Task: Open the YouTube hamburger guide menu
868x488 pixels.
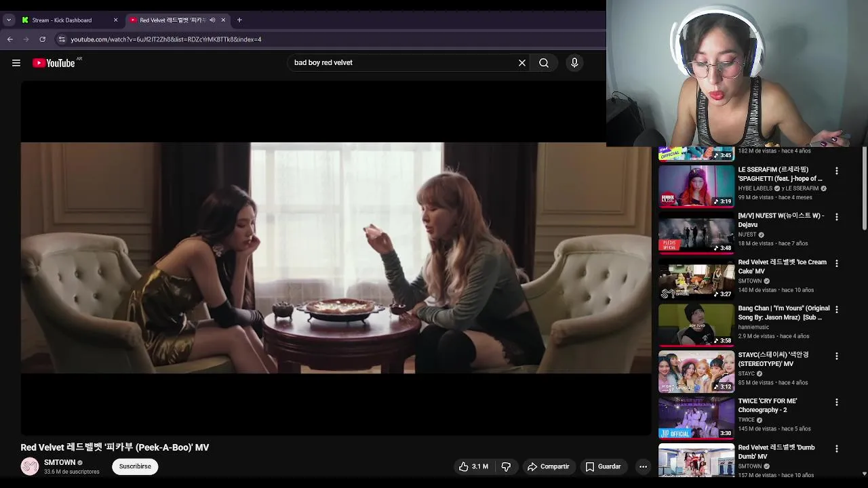Action: point(16,63)
